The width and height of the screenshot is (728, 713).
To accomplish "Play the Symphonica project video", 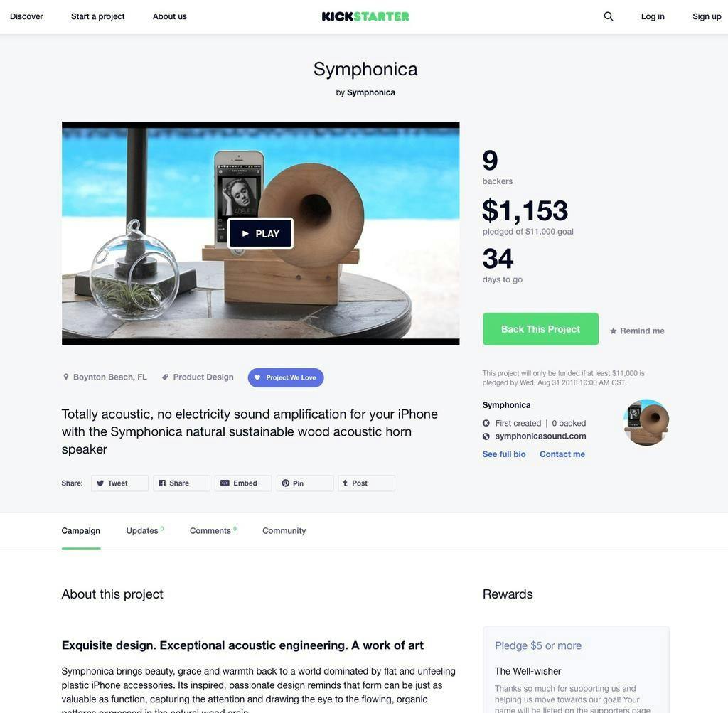I will click(x=260, y=233).
